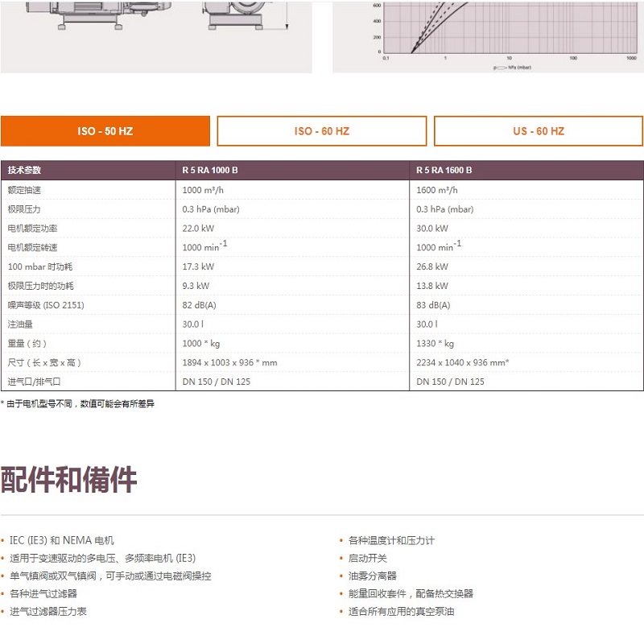
Task: Select the 82 dB(A) noise value
Action: click(199, 305)
